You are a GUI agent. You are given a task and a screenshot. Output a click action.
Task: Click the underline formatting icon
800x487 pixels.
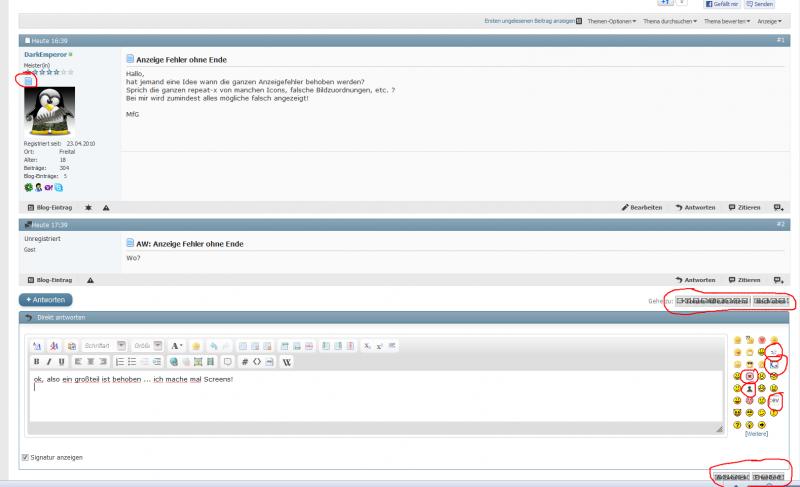[60, 361]
